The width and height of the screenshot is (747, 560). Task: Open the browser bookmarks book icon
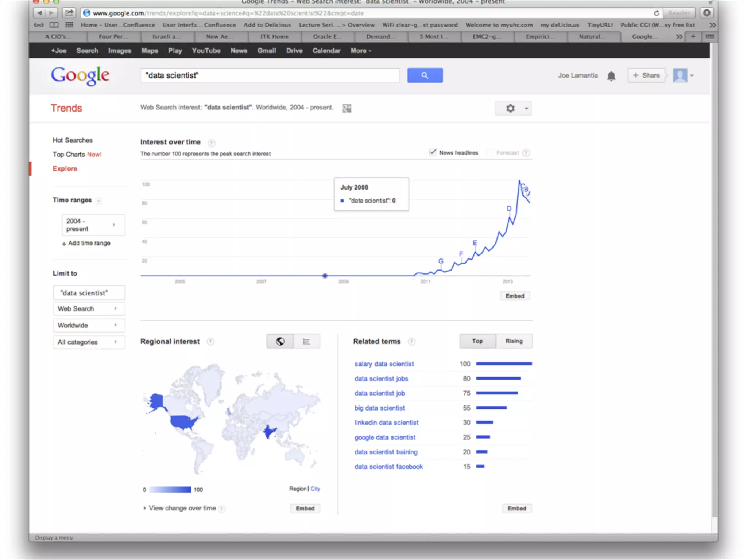(54, 25)
